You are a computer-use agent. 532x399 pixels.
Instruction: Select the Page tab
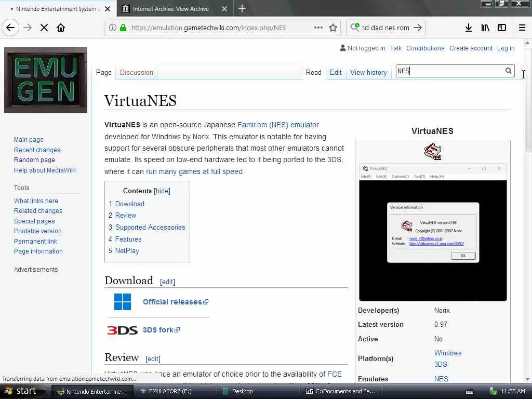pos(104,72)
